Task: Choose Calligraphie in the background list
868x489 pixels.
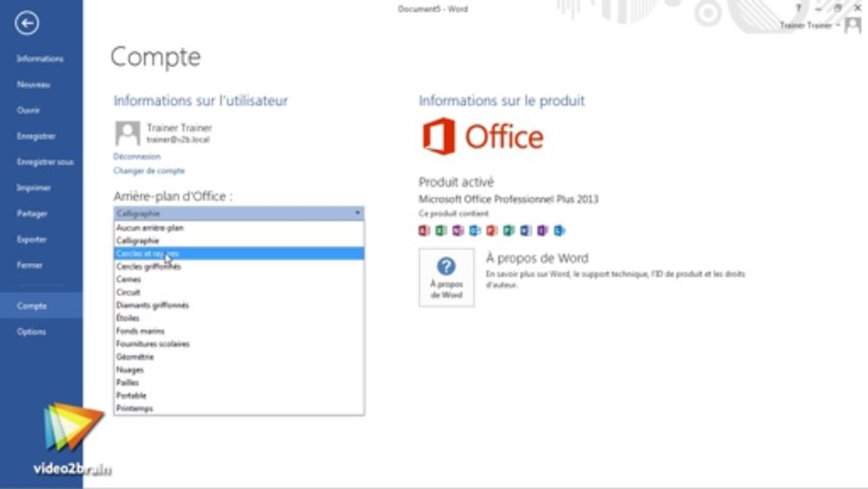Action: (239, 240)
